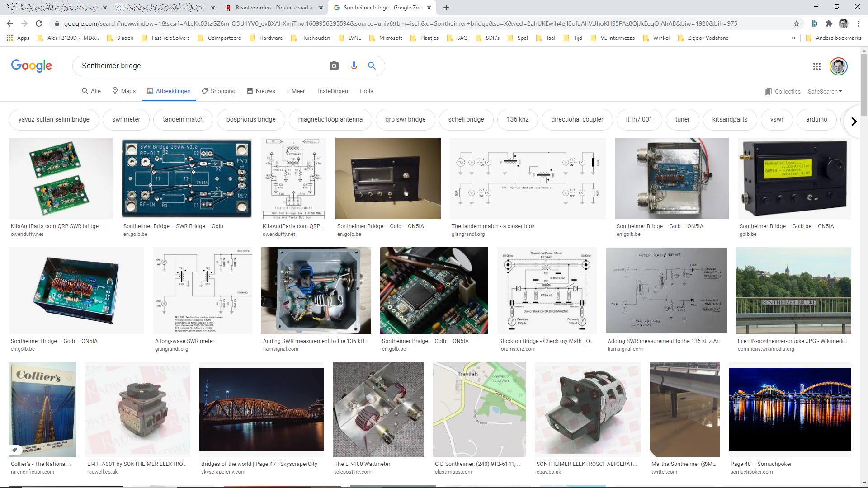Open the Google account profile picture

pyautogui.click(x=839, y=66)
